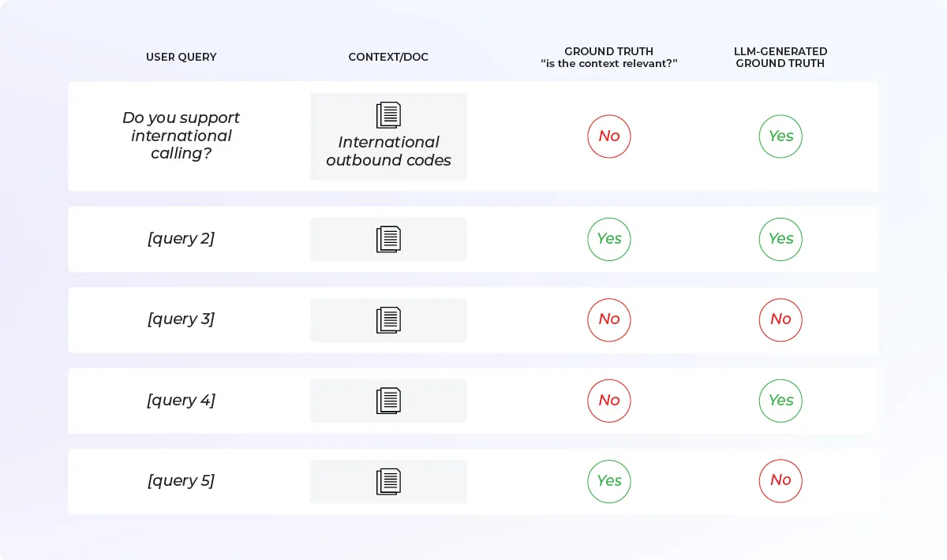Click the USER QUERY column header

click(181, 58)
